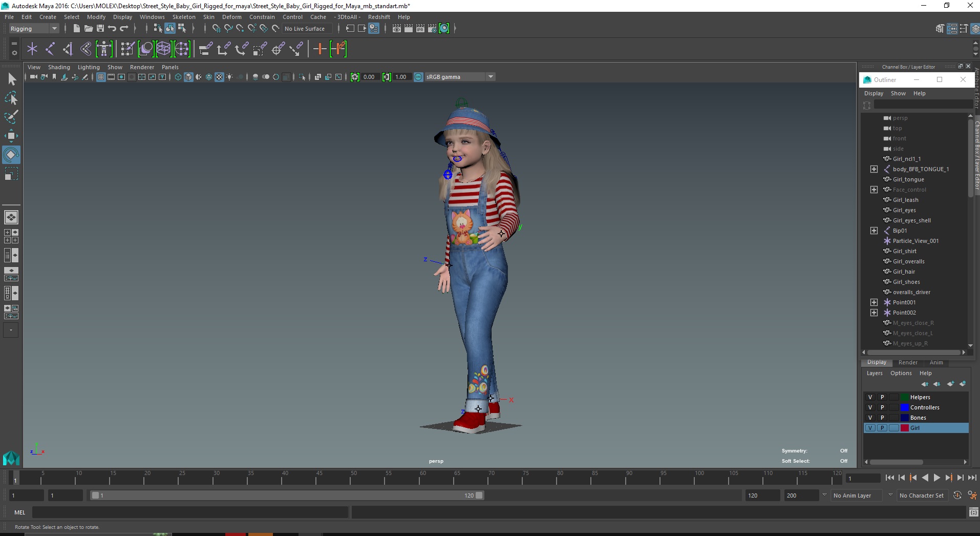The height and width of the screenshot is (536, 980).
Task: Click the Create Joints shelf icon
Action: click(x=50, y=49)
